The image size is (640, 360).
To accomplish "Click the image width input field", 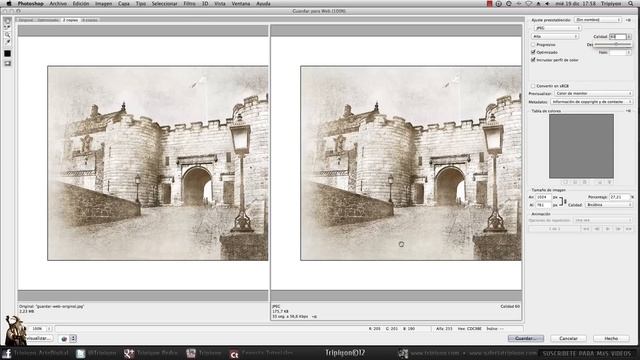I will 543,197.
